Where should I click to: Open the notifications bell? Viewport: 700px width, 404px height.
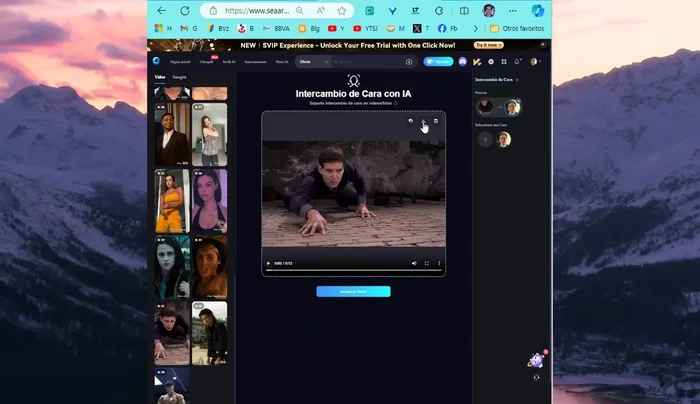pyautogui.click(x=517, y=62)
